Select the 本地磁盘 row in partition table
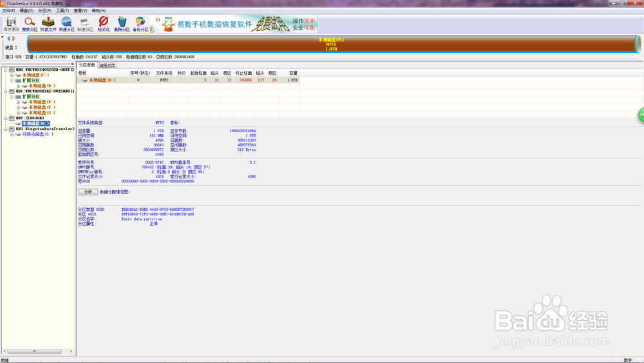The image size is (644, 363). tap(188, 80)
